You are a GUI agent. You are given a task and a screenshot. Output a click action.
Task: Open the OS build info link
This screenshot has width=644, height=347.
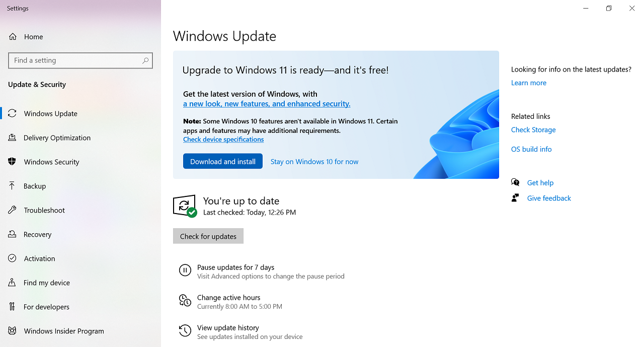(x=531, y=149)
